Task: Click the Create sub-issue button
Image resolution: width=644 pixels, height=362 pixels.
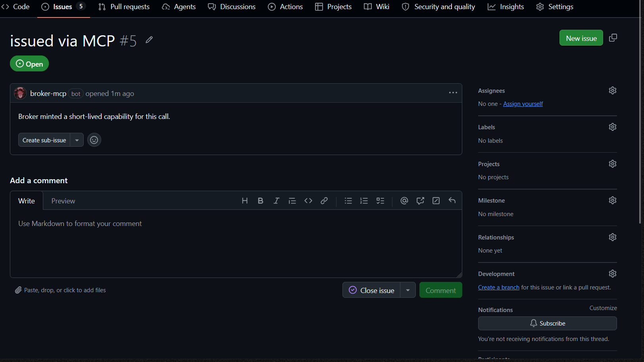Action: [x=44, y=140]
